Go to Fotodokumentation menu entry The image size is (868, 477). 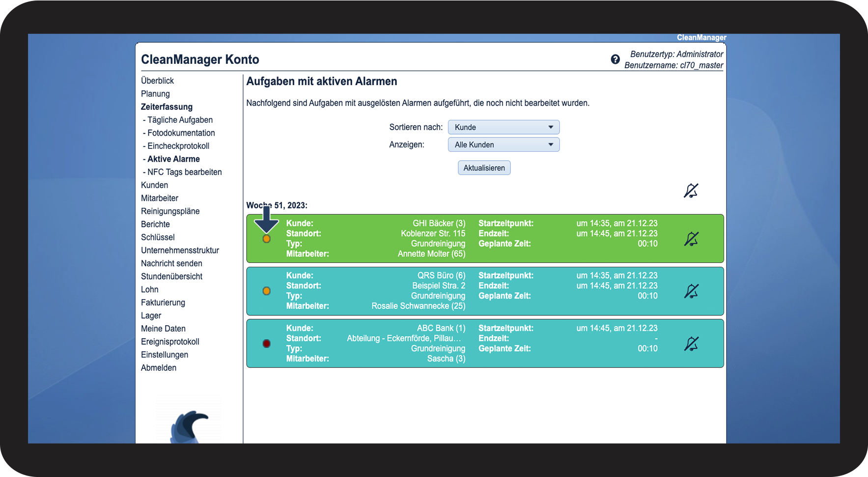pos(181,133)
